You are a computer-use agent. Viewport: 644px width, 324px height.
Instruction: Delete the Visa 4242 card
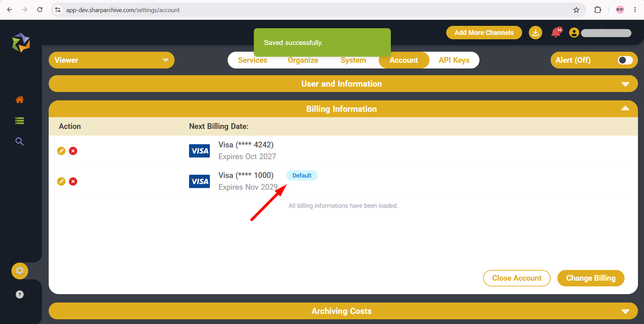73,151
